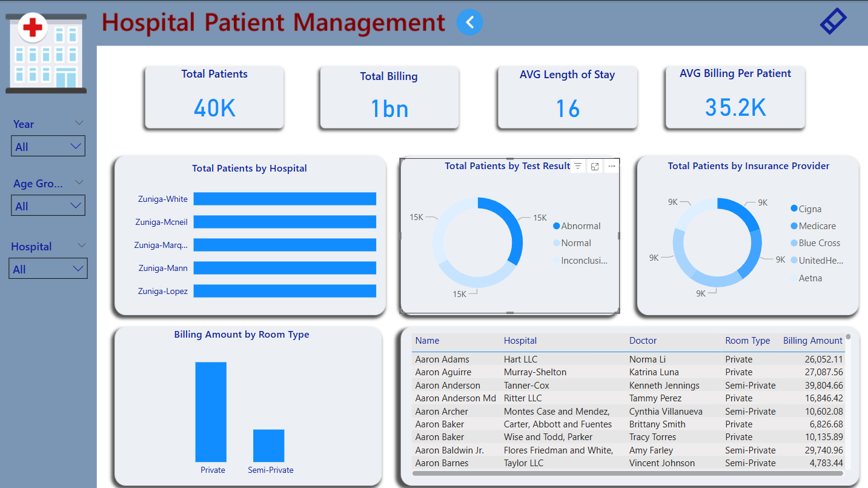The width and height of the screenshot is (868, 488).
Task: Select the Aaron Aguirre name cell
Action: 443,372
